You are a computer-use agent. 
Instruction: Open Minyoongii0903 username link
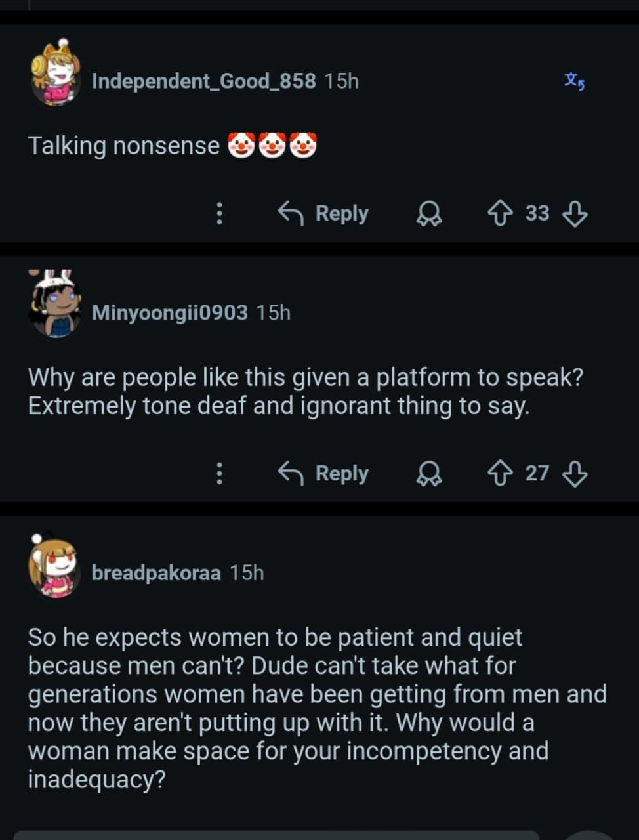[x=170, y=312]
